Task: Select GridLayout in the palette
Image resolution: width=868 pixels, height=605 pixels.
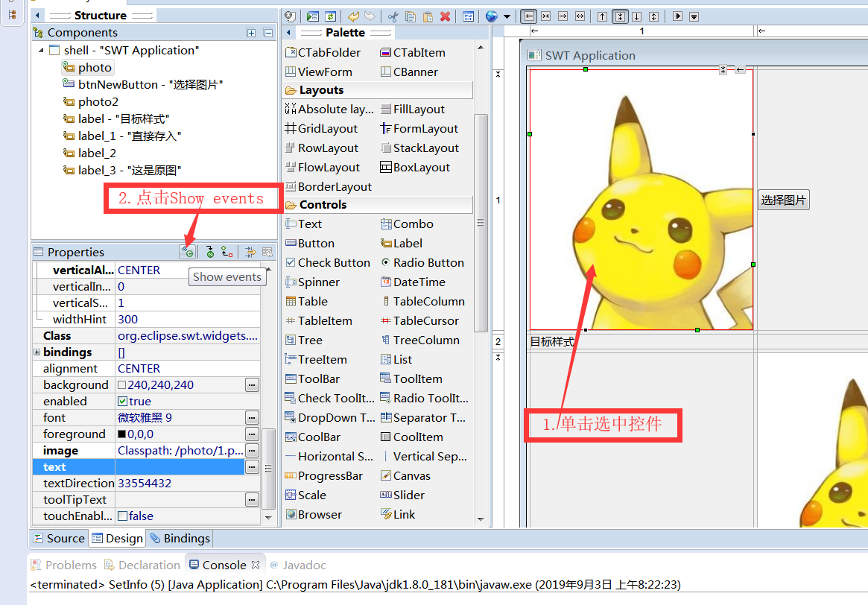Action: (321, 128)
